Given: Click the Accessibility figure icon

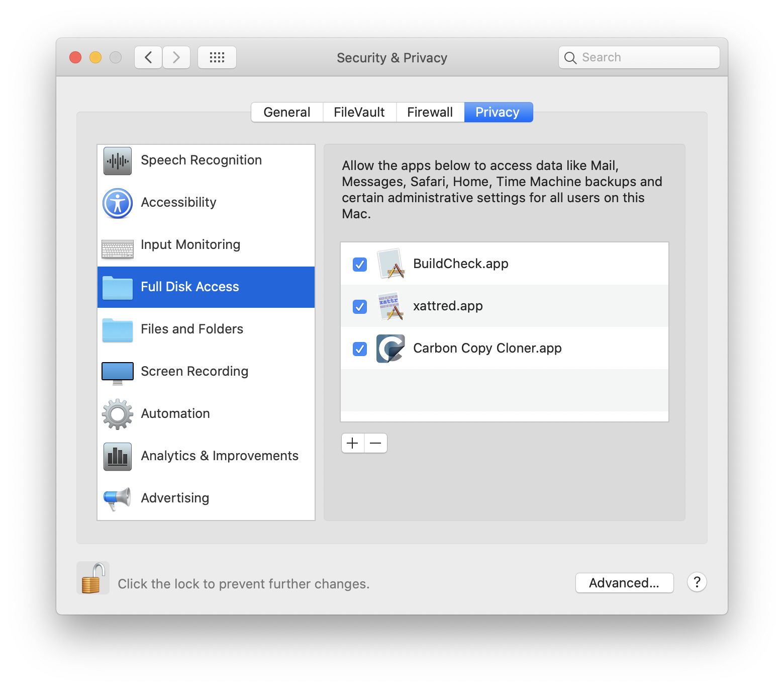Looking at the screenshot, I should pos(118,203).
